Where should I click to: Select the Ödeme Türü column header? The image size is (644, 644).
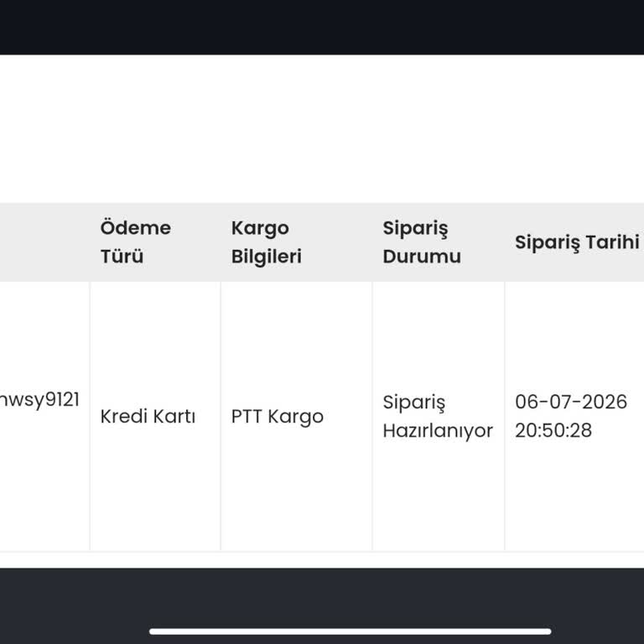[136, 241]
